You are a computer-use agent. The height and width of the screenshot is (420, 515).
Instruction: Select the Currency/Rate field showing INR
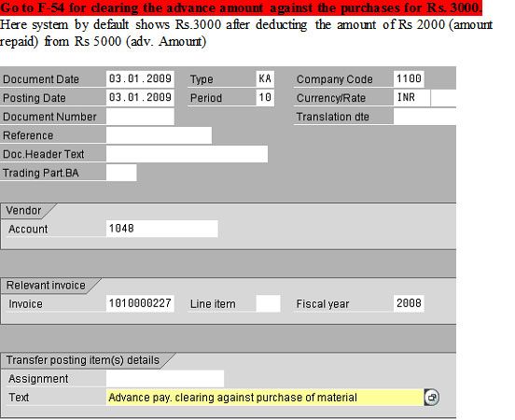pyautogui.click(x=411, y=98)
